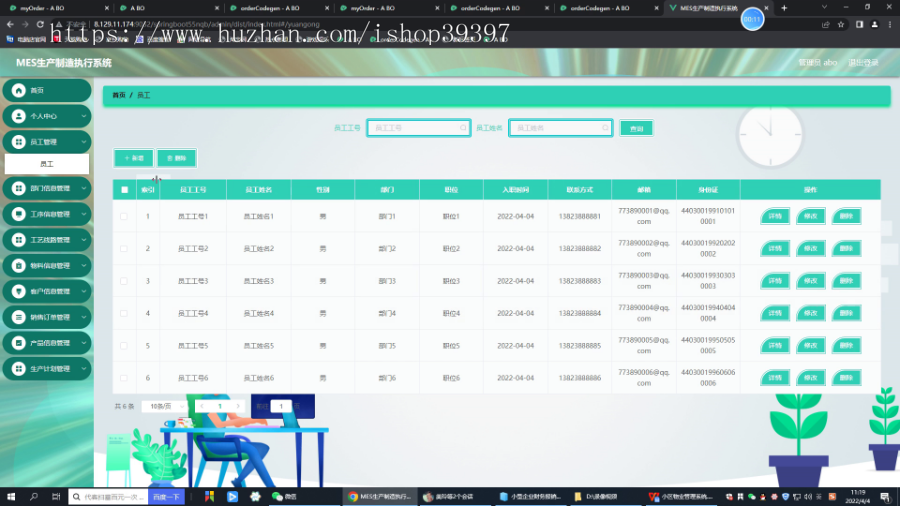This screenshot has width=900, height=506.
Task: Click the batch 删除 button above table
Action: pos(177,158)
